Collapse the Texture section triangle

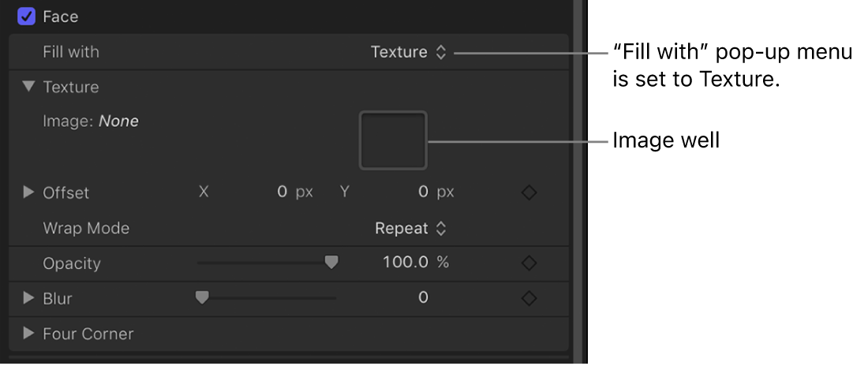tap(29, 87)
